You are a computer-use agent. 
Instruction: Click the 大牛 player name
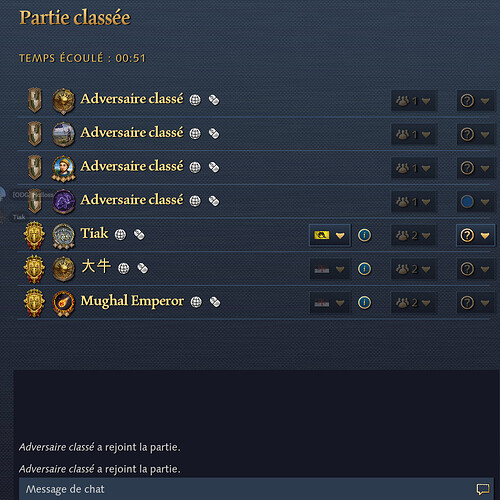(x=96, y=267)
